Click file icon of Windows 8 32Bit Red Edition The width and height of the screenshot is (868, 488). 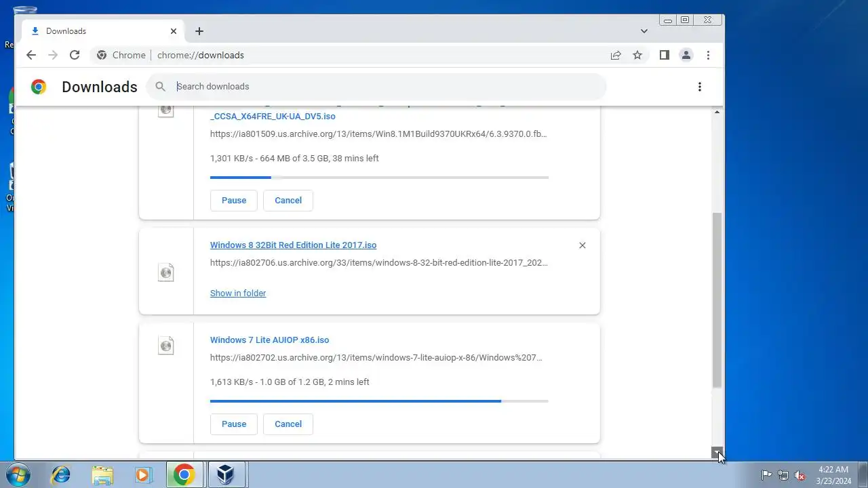point(166,272)
